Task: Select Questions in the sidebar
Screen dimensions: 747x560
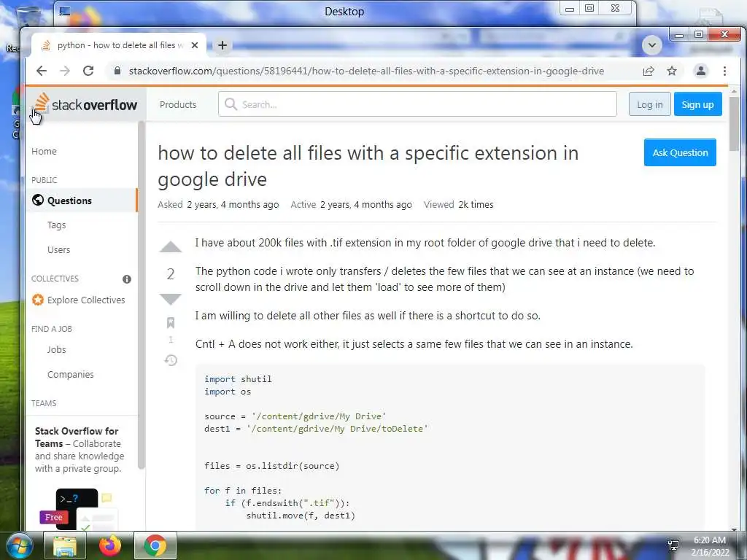Action: coord(69,201)
